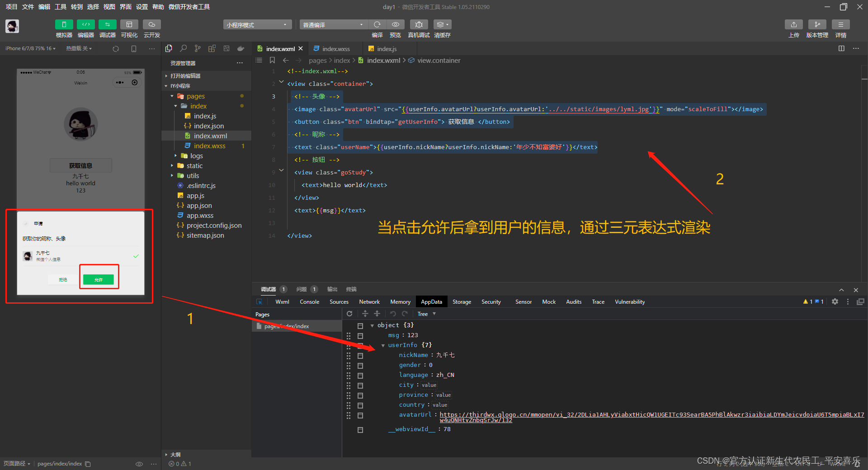Viewport: 868px width, 470px height.
Task: Open the Search icon in sidebar
Action: (183, 48)
